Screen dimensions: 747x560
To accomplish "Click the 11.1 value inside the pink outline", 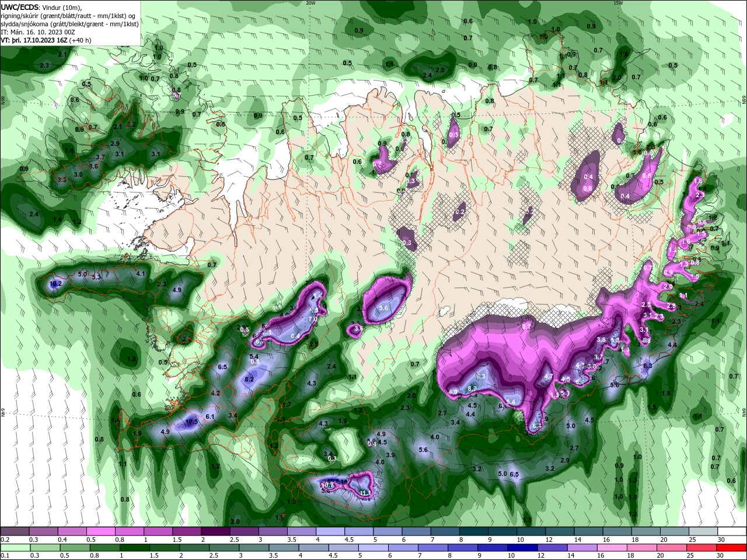I will [x=366, y=494].
